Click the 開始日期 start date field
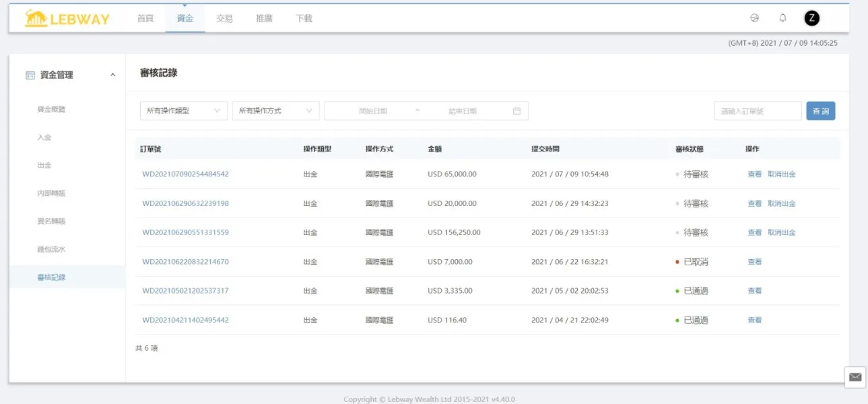868x404 pixels. tap(372, 111)
